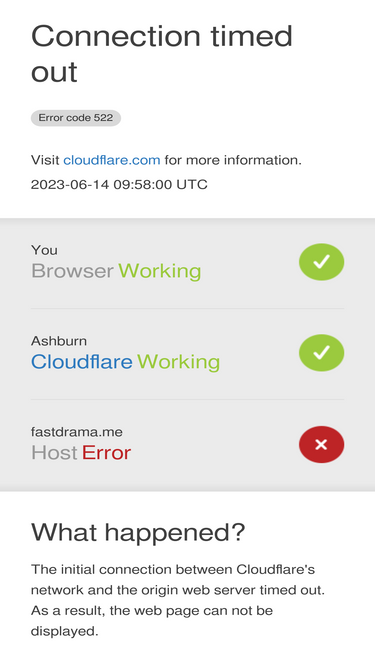
Task: Click the Ashburn location label
Action: [x=59, y=341]
